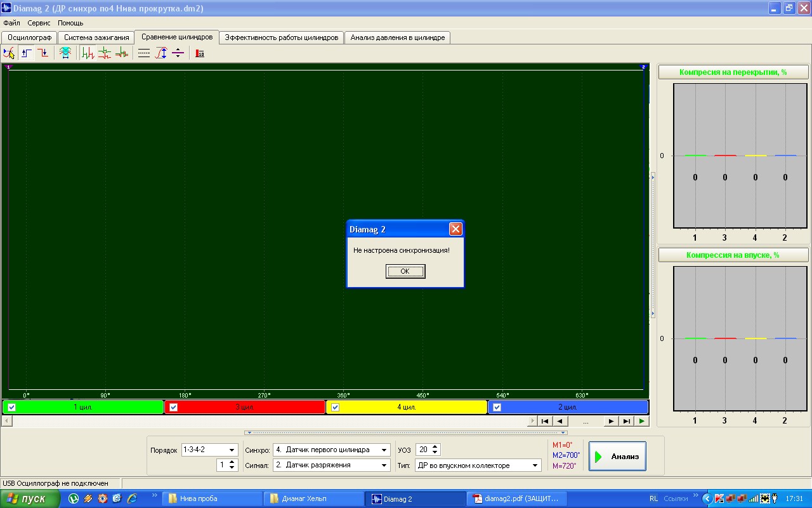Click bottom panel collapse handle with blue arrows

(405, 432)
